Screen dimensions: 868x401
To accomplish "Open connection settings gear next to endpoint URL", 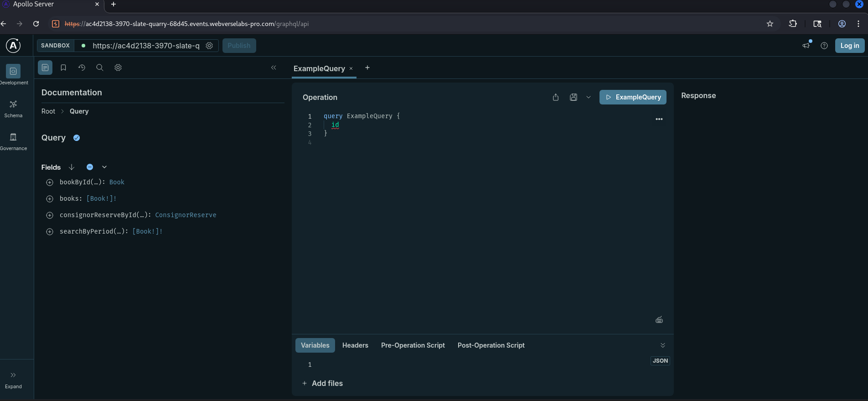I will tap(209, 46).
